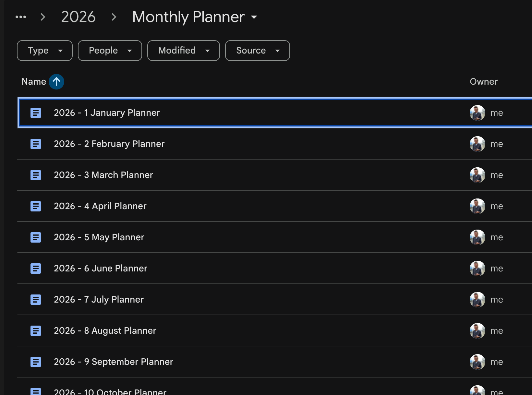Viewport: 532px width, 395px height.
Task: Click the ellipsis breadcrumb icon
Action: 21,17
